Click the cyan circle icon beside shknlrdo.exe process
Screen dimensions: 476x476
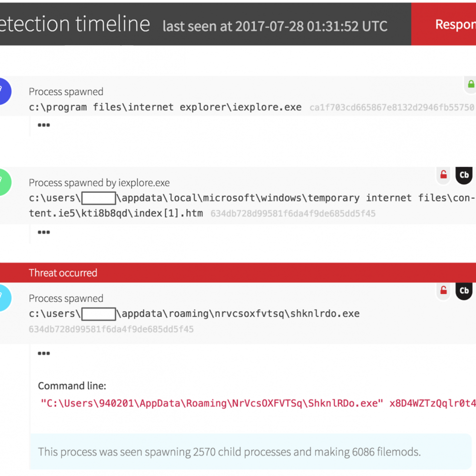4,297
